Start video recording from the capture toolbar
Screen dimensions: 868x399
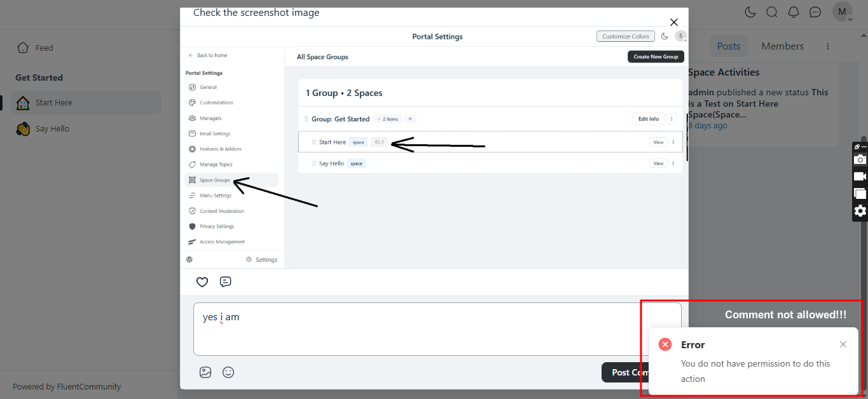[860, 177]
